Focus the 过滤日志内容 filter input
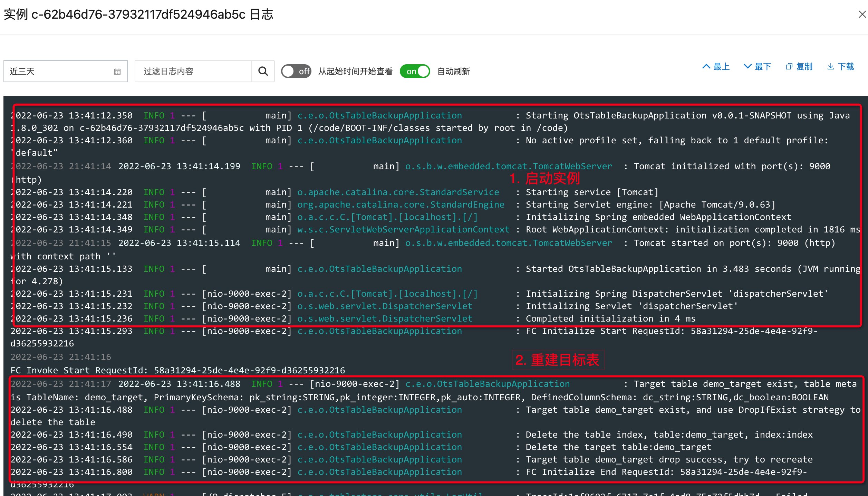This screenshot has height=496, width=868. 193,71
